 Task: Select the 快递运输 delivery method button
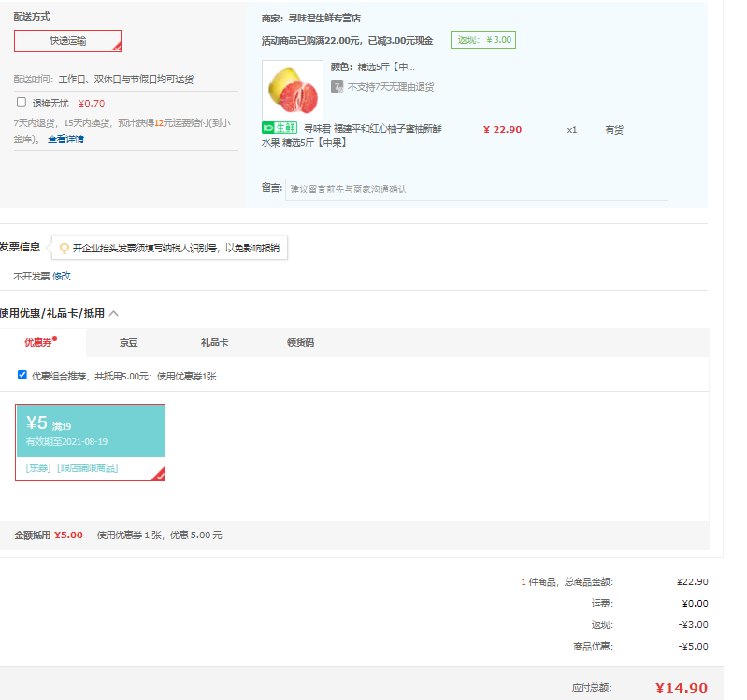[x=67, y=41]
